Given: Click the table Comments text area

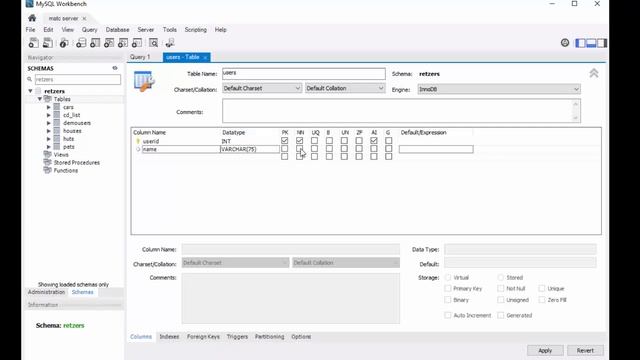Looking at the screenshot, I should click(x=401, y=111).
